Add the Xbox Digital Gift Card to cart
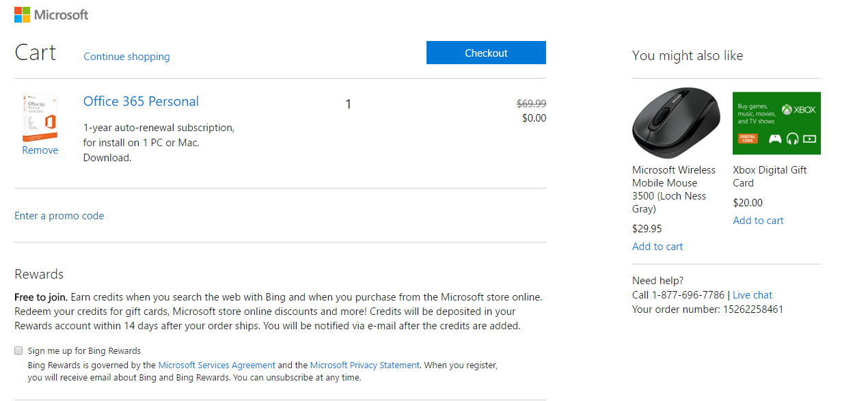The image size is (868, 401). (758, 221)
